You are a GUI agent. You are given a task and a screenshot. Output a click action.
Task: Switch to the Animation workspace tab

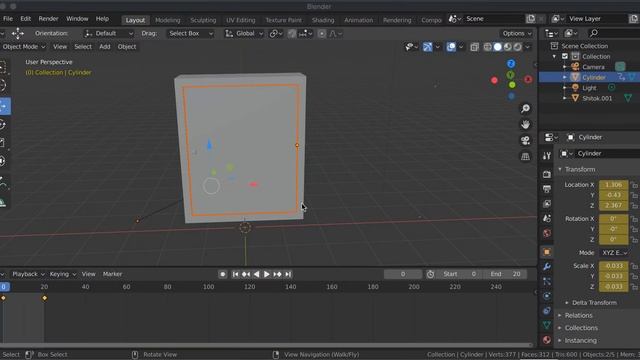358,20
